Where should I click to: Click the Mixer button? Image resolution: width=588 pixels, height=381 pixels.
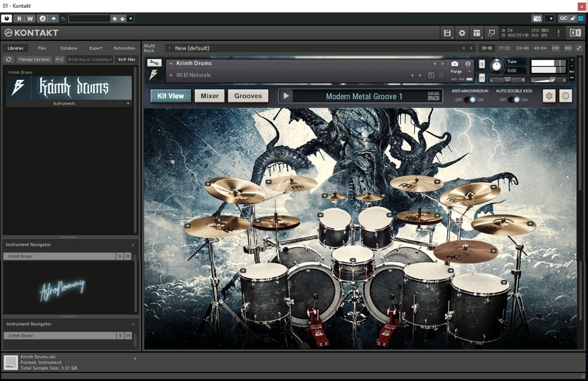(x=209, y=96)
